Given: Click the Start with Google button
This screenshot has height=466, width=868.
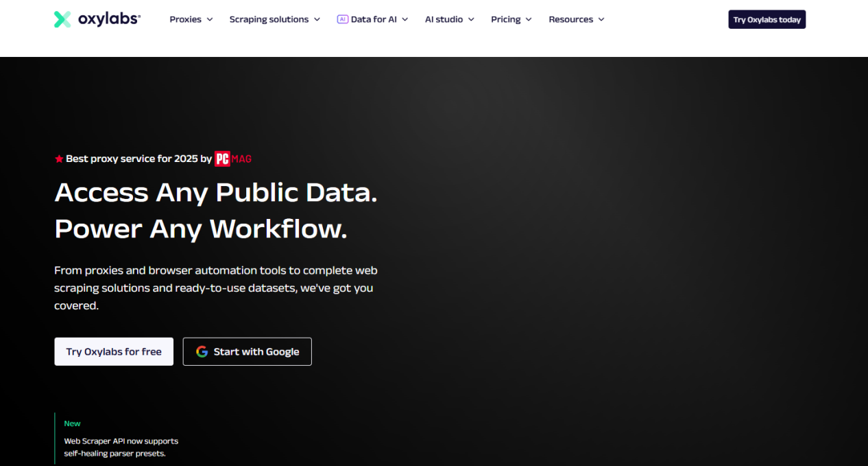Looking at the screenshot, I should [248, 351].
